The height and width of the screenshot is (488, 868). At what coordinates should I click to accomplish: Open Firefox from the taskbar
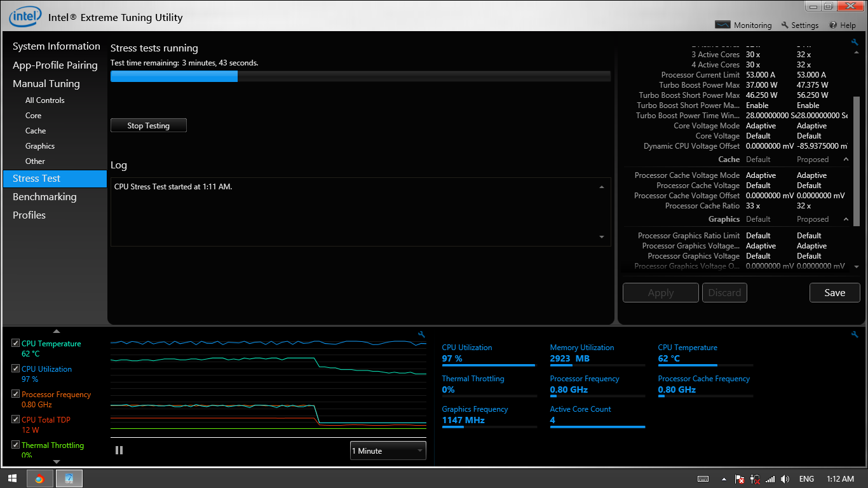pyautogui.click(x=39, y=478)
